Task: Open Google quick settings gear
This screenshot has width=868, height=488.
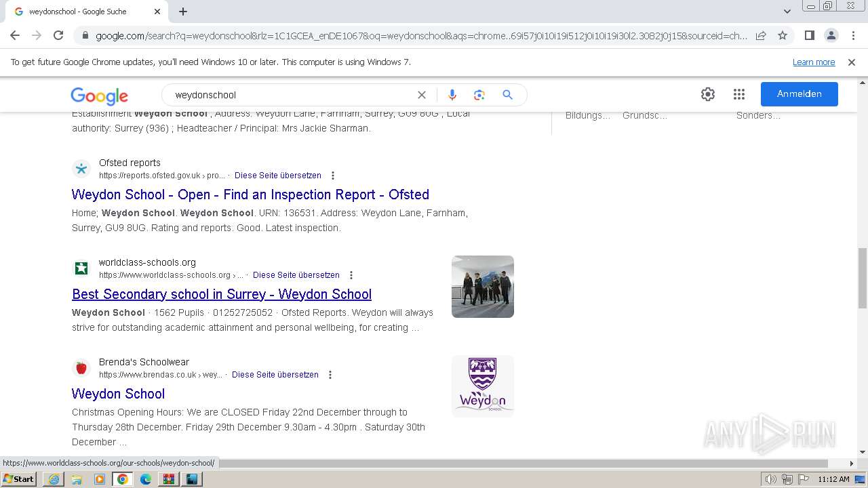Action: pyautogui.click(x=708, y=94)
